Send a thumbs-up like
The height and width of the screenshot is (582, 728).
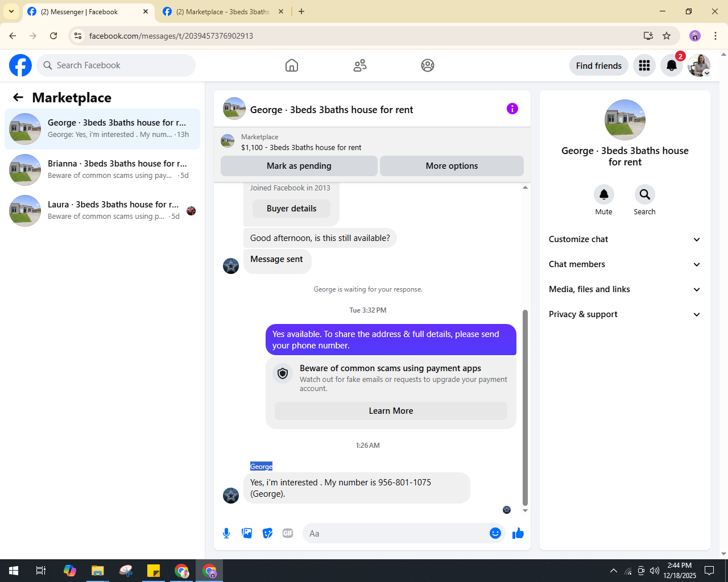coord(518,533)
